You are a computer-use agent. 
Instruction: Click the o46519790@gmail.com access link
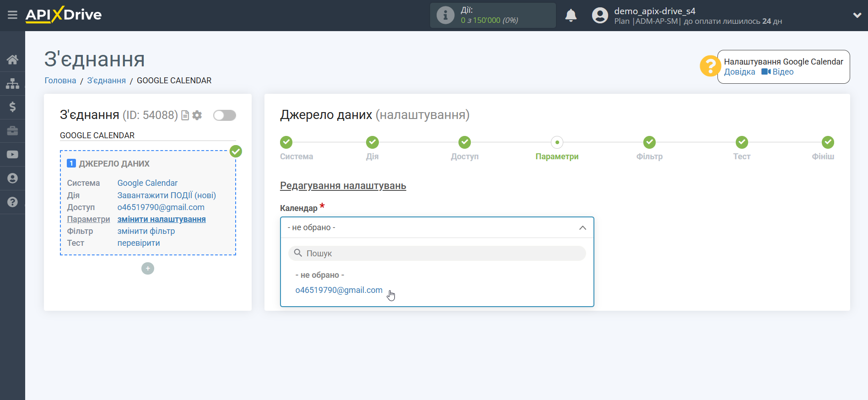tap(161, 207)
